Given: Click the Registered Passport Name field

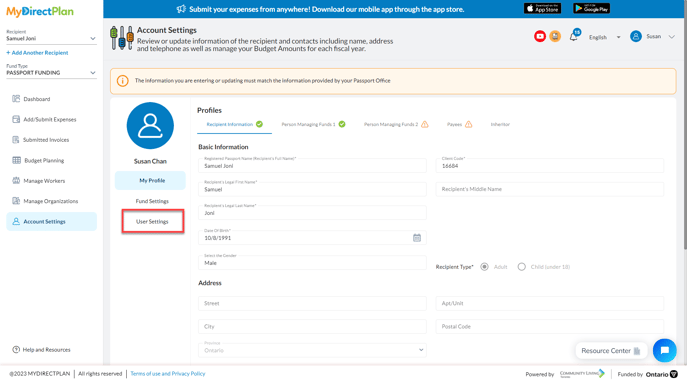Looking at the screenshot, I should (x=312, y=165).
